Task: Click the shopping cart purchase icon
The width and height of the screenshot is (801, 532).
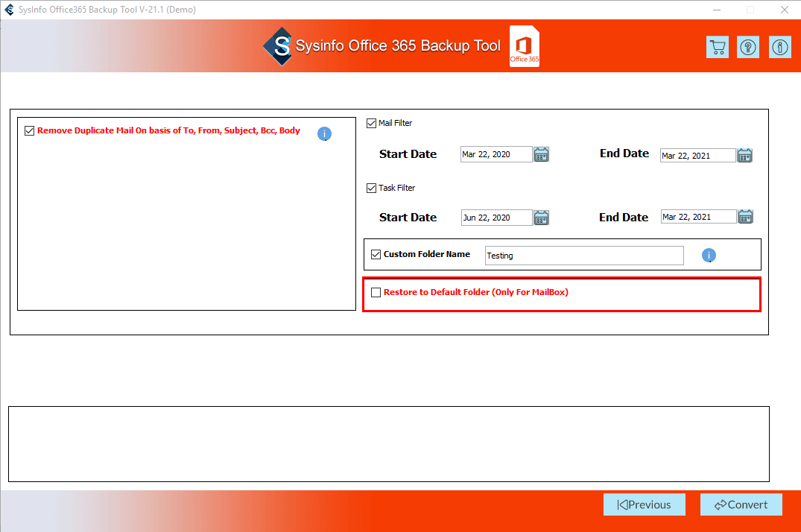Action: (x=717, y=47)
